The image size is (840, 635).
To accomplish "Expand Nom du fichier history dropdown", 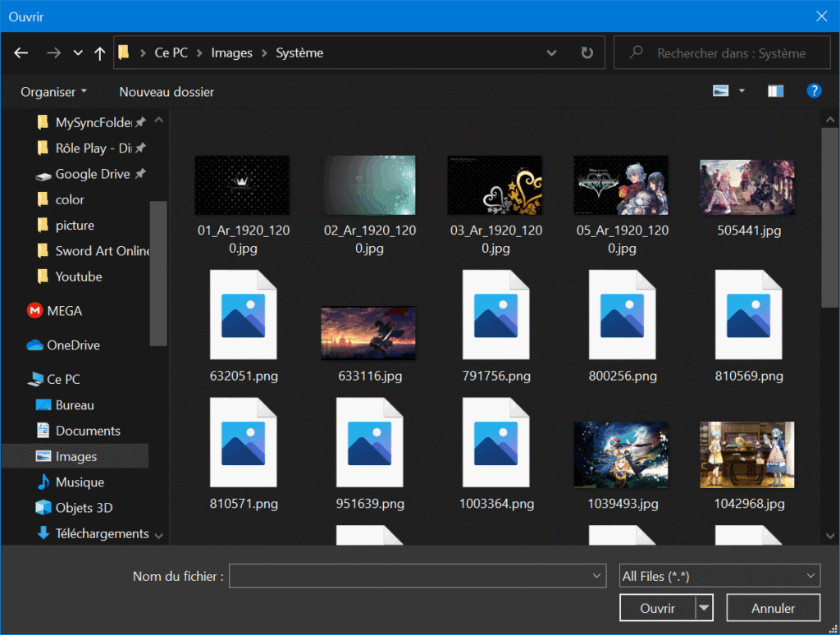I will pyautogui.click(x=596, y=576).
